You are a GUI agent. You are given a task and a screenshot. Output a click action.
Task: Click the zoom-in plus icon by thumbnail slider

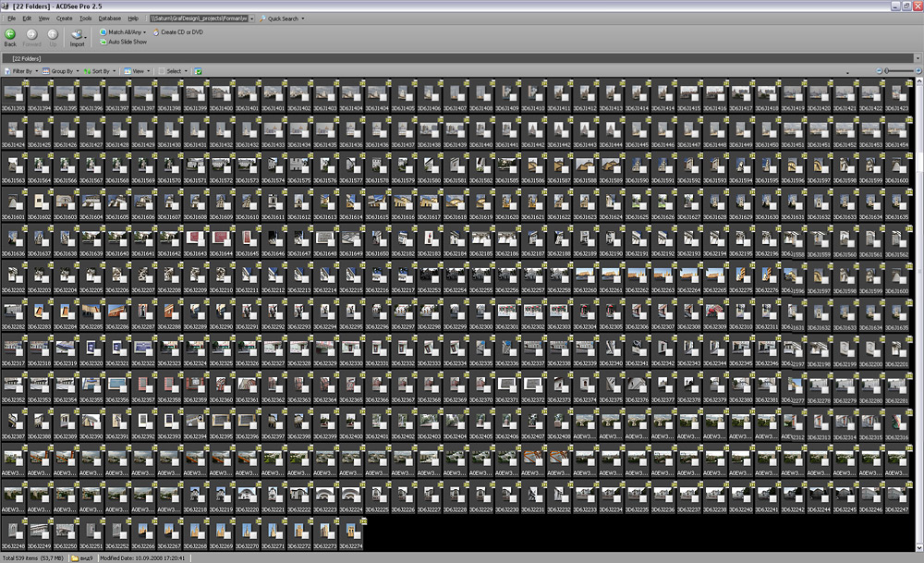click(918, 71)
